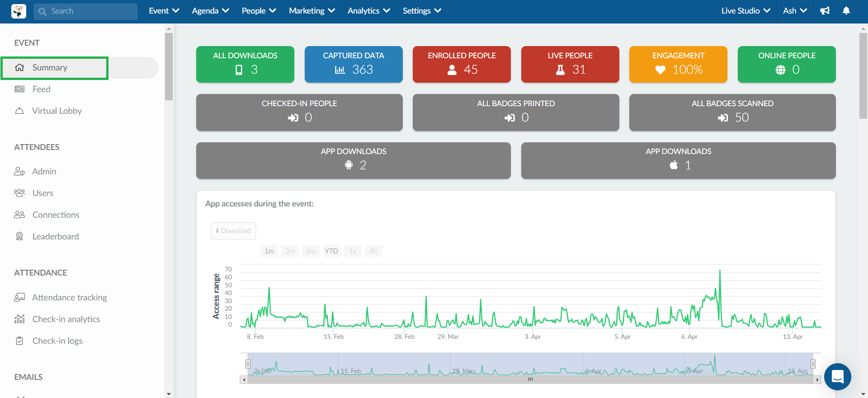Select the 1m chart range
This screenshot has height=398, width=868.
pos(269,251)
